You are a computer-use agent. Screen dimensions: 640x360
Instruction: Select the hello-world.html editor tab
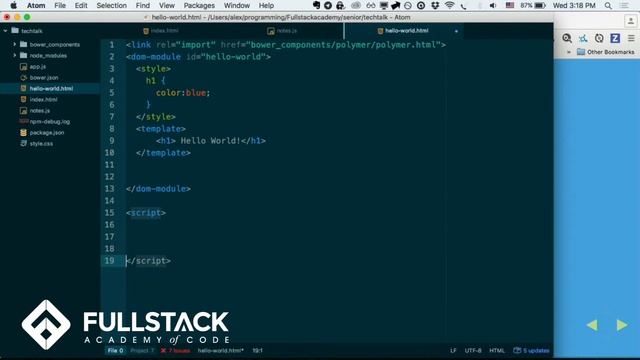click(403, 31)
